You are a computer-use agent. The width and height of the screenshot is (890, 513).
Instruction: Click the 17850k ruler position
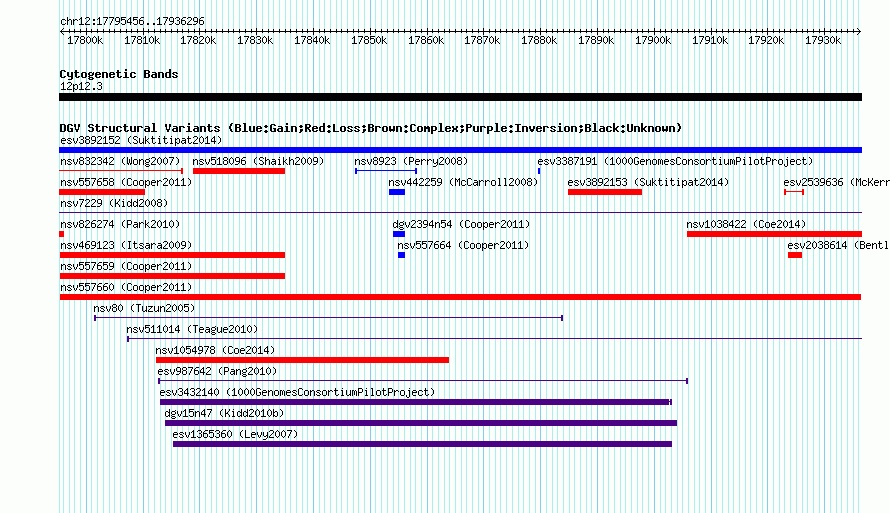click(x=369, y=40)
